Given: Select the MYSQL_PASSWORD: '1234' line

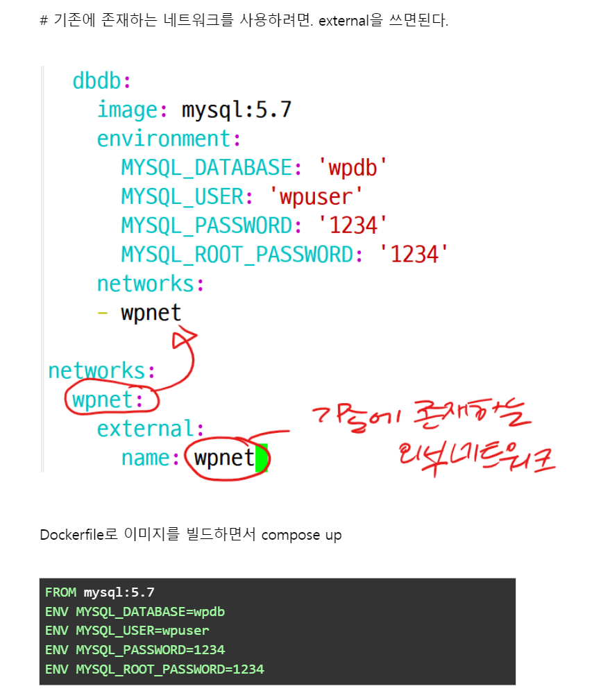Looking at the screenshot, I should pyautogui.click(x=253, y=225).
